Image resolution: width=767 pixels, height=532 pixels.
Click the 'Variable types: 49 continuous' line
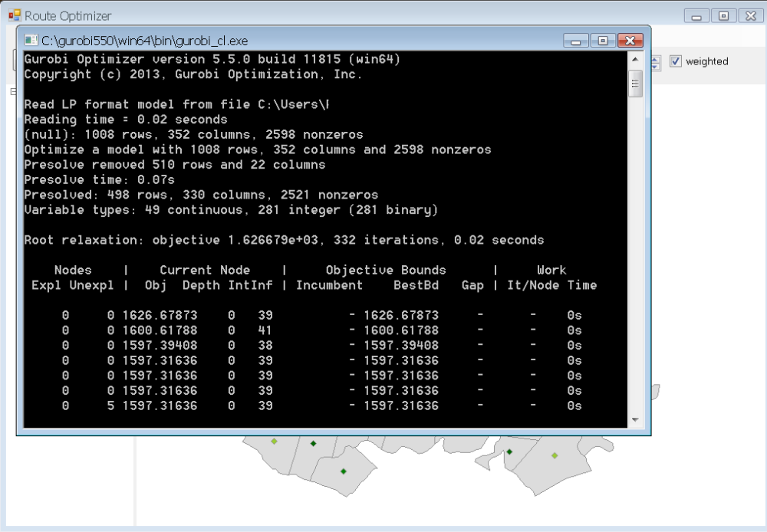(x=231, y=210)
